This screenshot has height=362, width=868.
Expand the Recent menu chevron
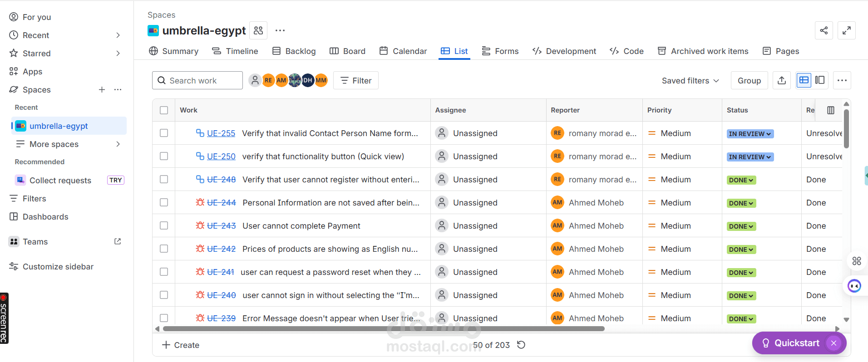coord(118,35)
